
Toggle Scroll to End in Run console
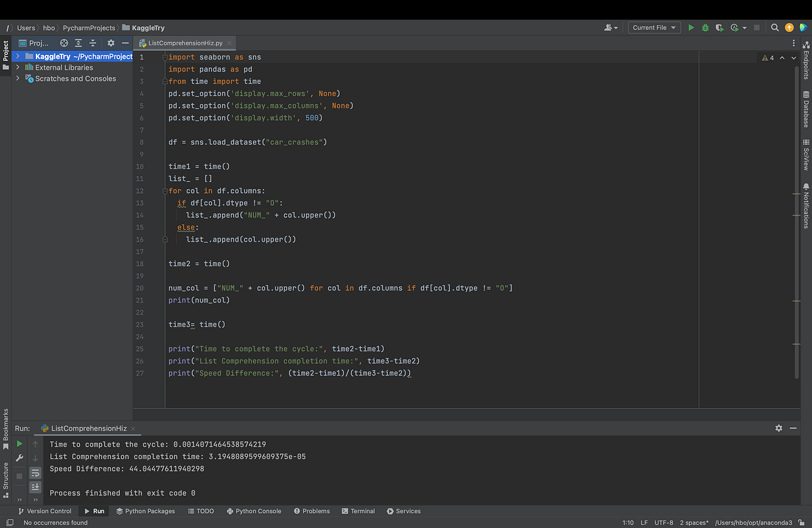tap(36, 487)
